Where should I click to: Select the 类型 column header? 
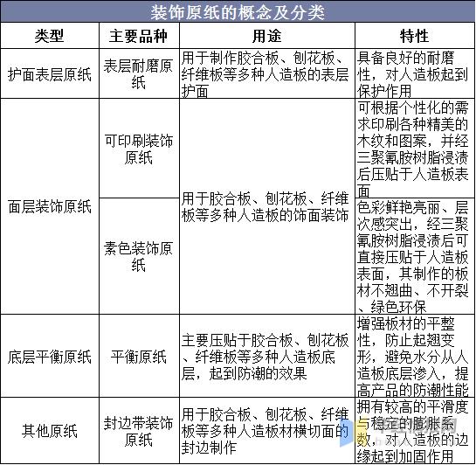[x=50, y=36]
